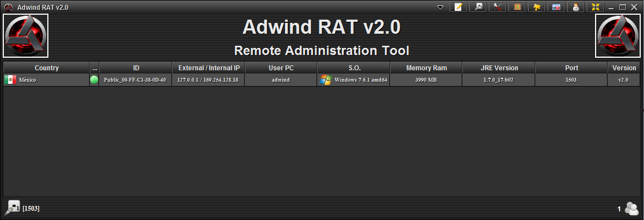Sort by the ID column header
This screenshot has width=644, height=220.
point(135,68)
